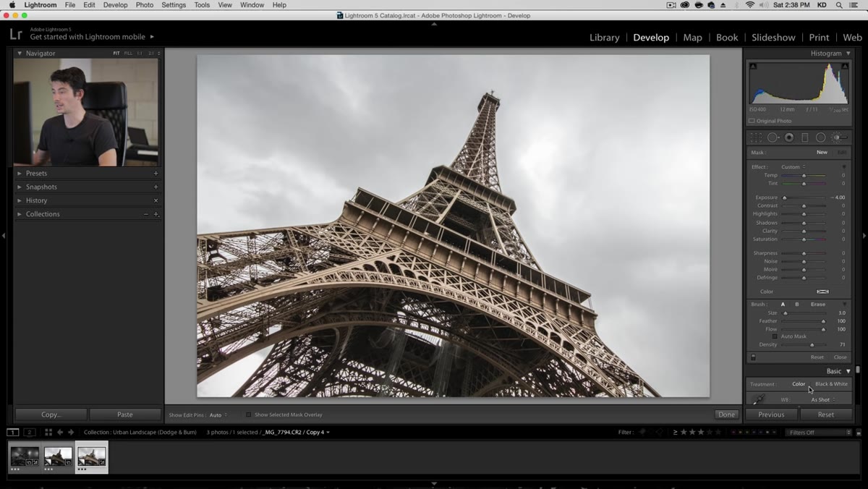This screenshot has width=868, height=489.
Task: Filter by rejected flag icon
Action: (660, 432)
